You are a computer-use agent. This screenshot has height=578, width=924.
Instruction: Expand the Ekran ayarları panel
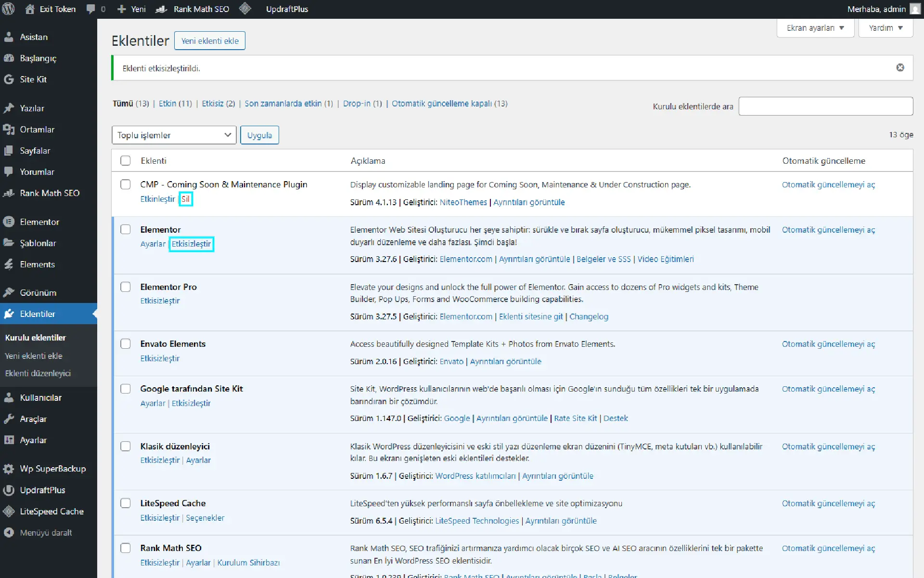click(x=815, y=28)
